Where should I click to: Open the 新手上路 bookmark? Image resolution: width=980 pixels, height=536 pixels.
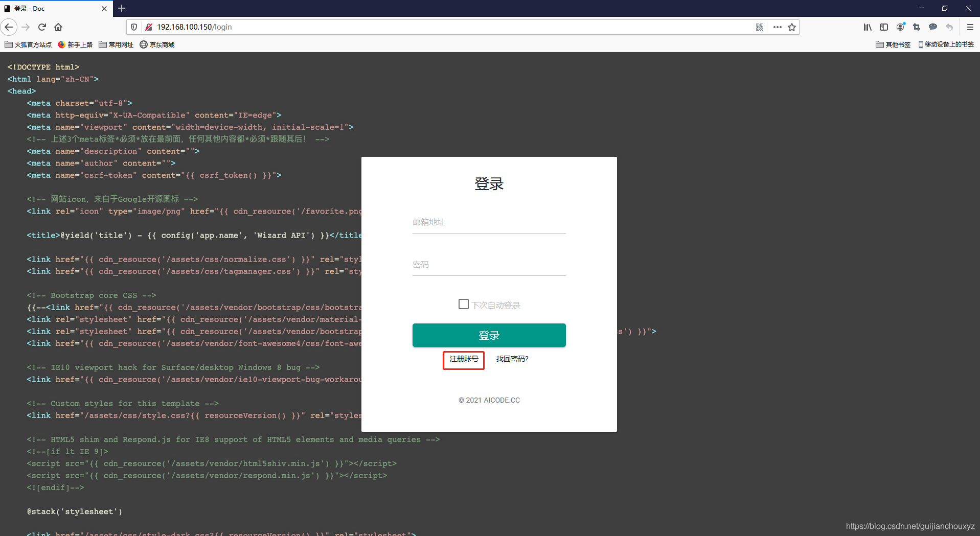pos(75,44)
